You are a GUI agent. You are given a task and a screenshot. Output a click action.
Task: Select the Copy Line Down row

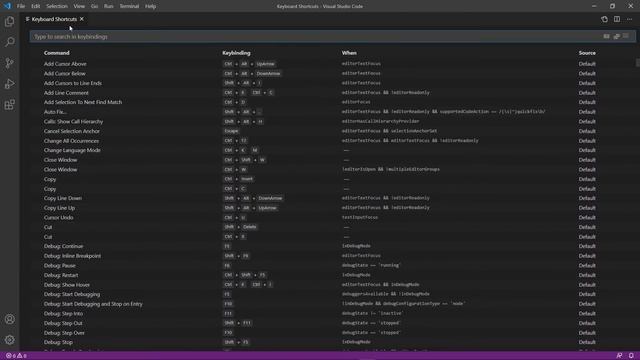(x=332, y=198)
